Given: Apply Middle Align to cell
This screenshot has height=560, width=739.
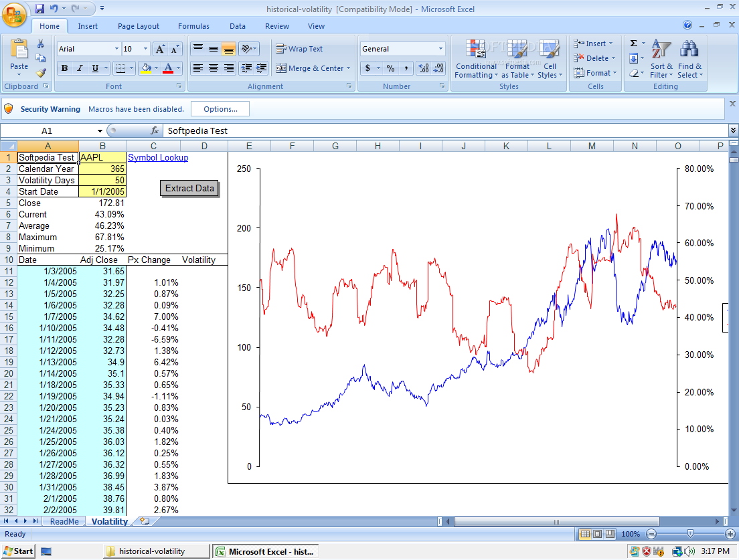Looking at the screenshot, I should 213,49.
